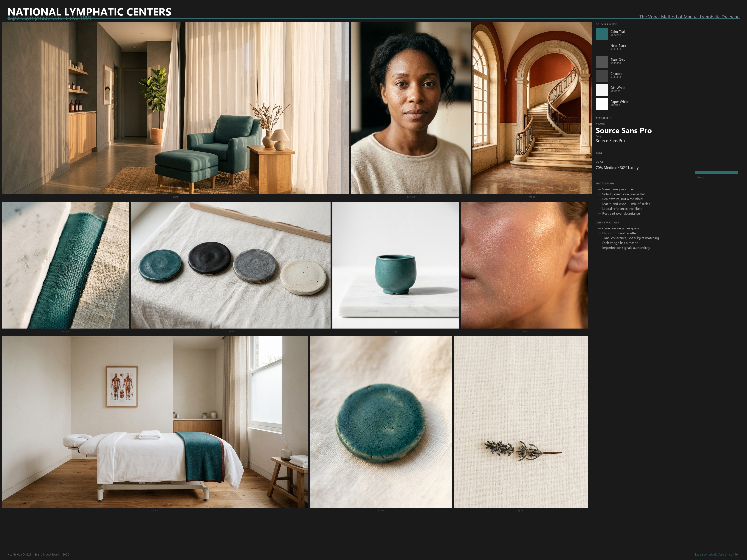Click the 'Health Hue Digital · Brand Mood Board · 2026' footer

click(38, 555)
